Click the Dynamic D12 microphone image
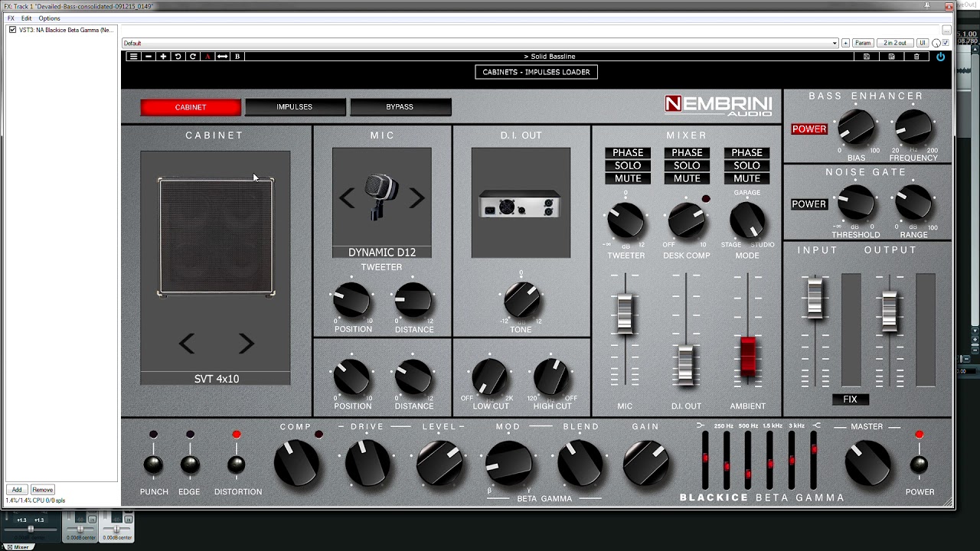980x551 pixels. (x=381, y=197)
